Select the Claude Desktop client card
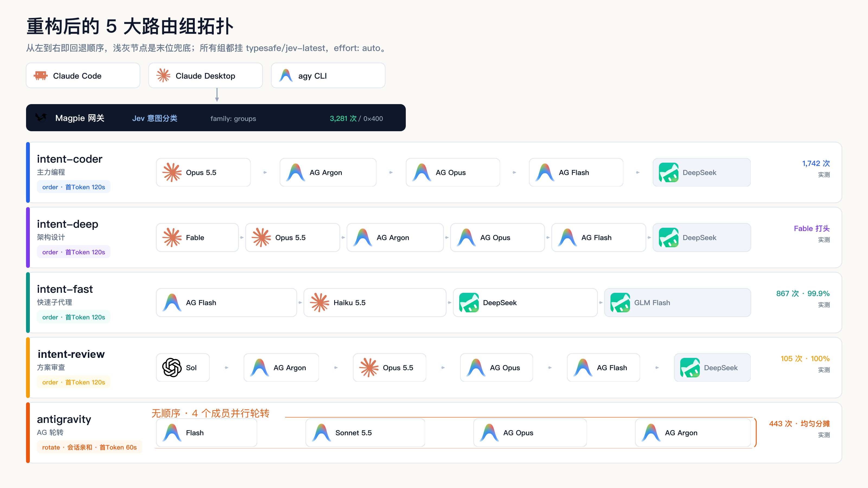The width and height of the screenshot is (868, 488). coord(206,75)
